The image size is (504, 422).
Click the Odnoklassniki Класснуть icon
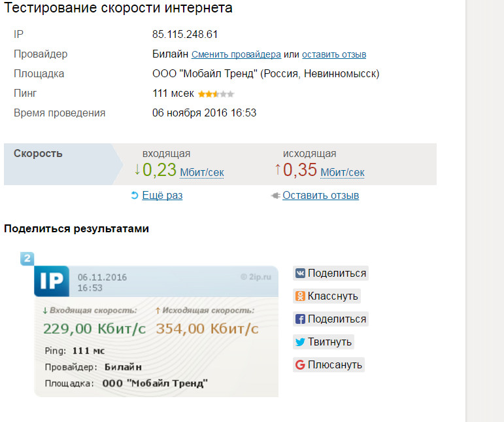pos(301,296)
